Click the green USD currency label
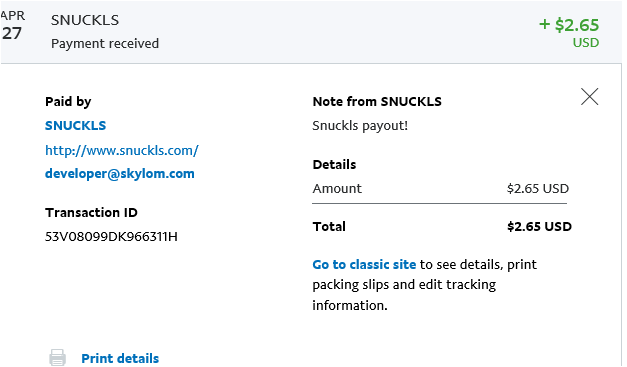Image resolution: width=627 pixels, height=367 pixels. (586, 42)
